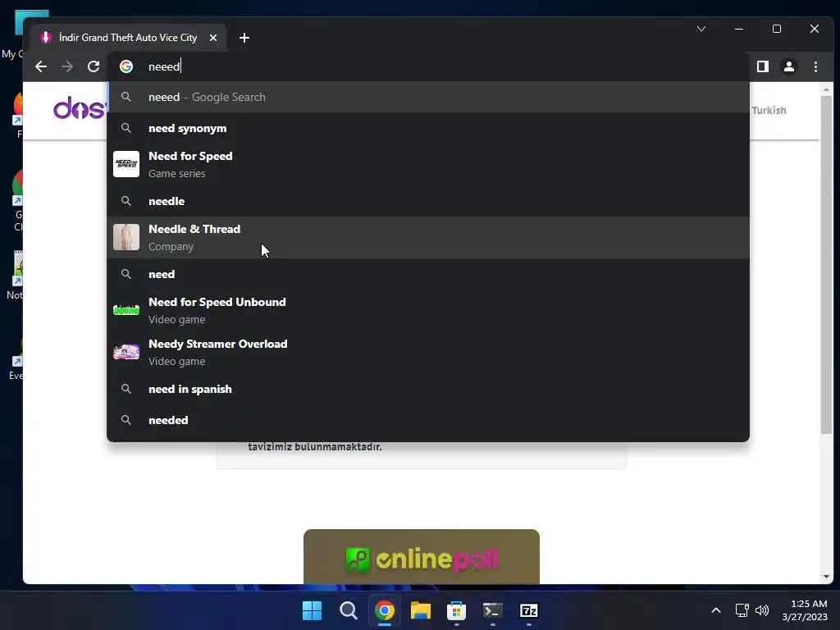Click the search icon beside 'needed'
The width and height of the screenshot is (840, 630).
(126, 420)
